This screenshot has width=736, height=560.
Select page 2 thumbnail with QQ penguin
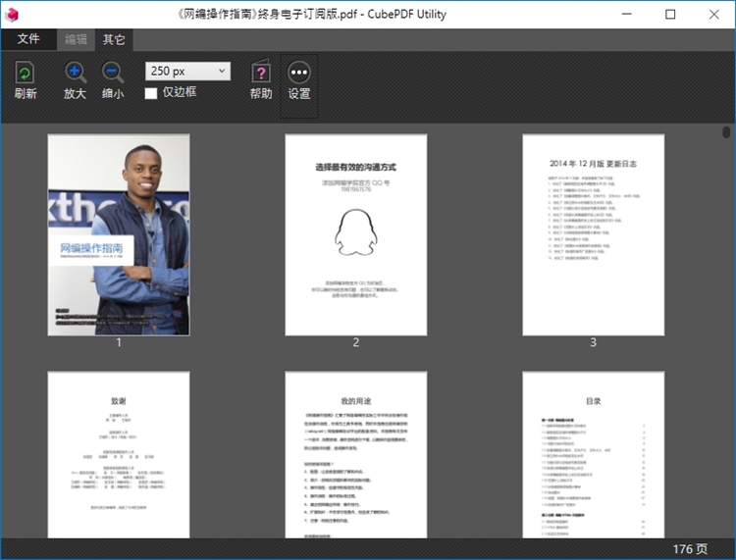(356, 234)
